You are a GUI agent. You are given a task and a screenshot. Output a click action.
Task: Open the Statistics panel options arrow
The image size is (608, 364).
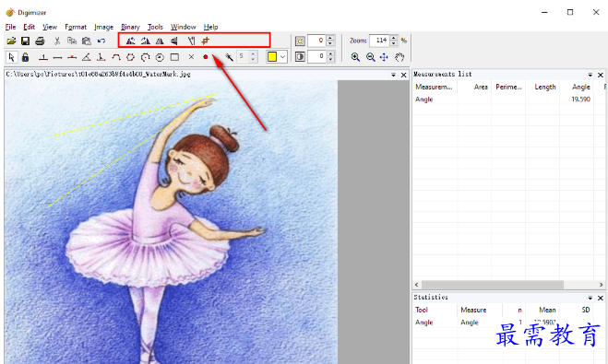[590, 298]
